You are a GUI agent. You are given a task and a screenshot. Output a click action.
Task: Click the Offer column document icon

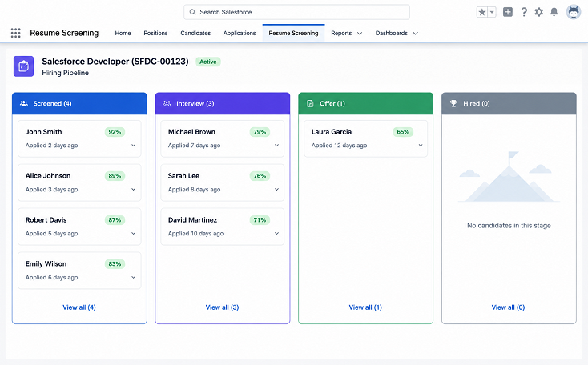[310, 103]
